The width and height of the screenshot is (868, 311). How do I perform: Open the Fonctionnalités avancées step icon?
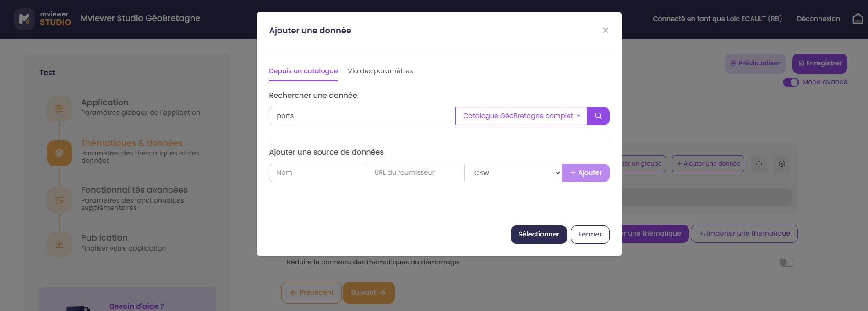[x=59, y=200]
